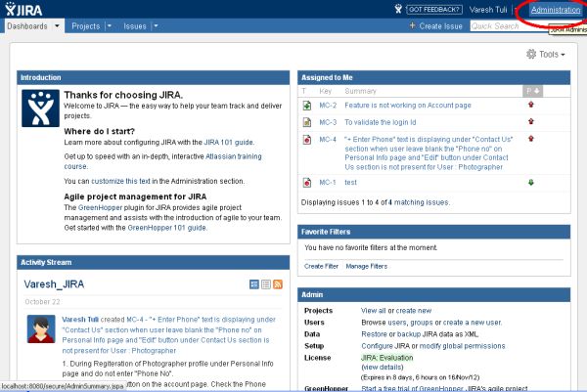Open the Dashboards tab
The image size is (587, 392).
[x=27, y=26]
